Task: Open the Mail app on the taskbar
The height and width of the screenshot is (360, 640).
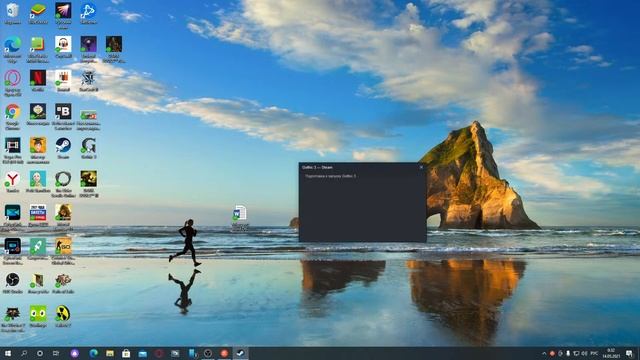Action: pos(142,353)
